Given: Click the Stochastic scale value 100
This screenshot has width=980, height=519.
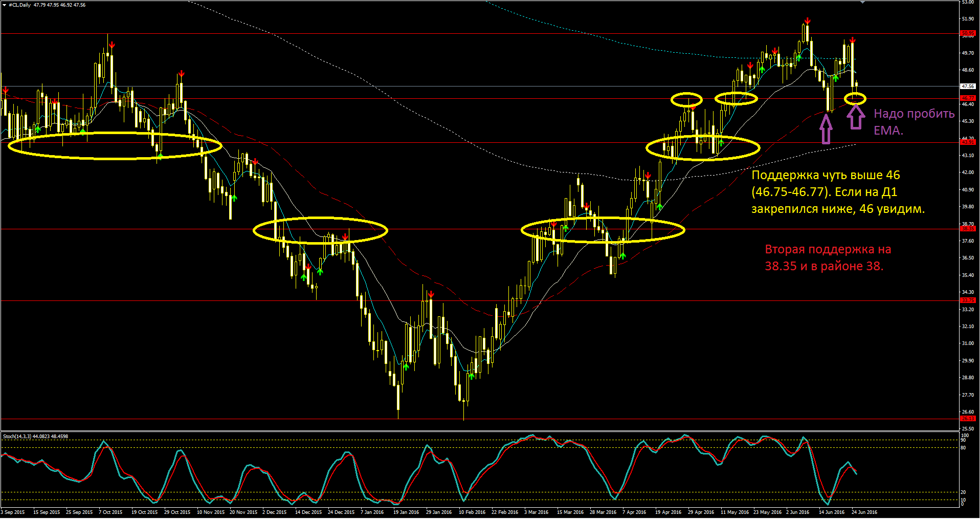Looking at the screenshot, I should pos(965,436).
